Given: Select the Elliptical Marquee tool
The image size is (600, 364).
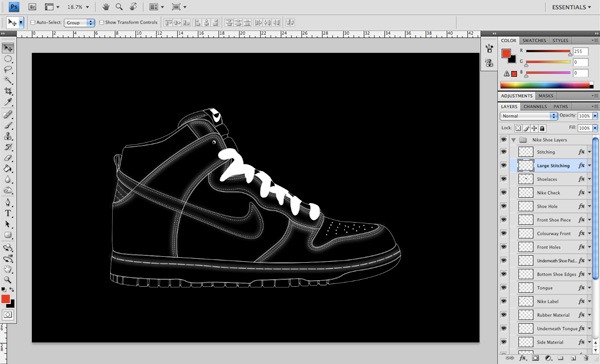Looking at the screenshot, I should [8, 59].
